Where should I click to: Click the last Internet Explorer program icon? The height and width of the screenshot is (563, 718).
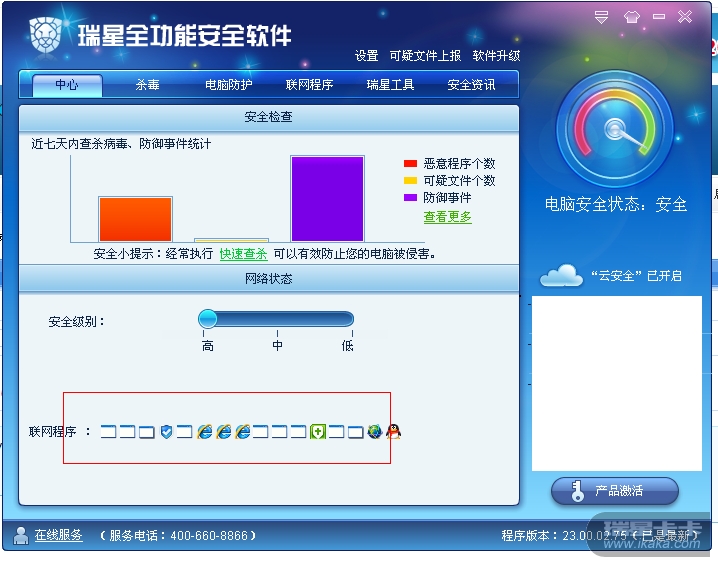(243, 431)
